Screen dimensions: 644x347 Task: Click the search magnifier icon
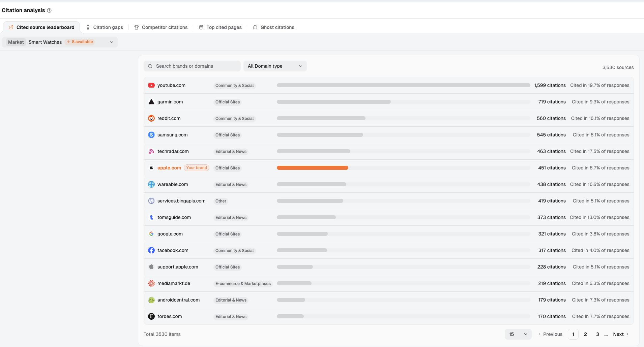pyautogui.click(x=150, y=66)
